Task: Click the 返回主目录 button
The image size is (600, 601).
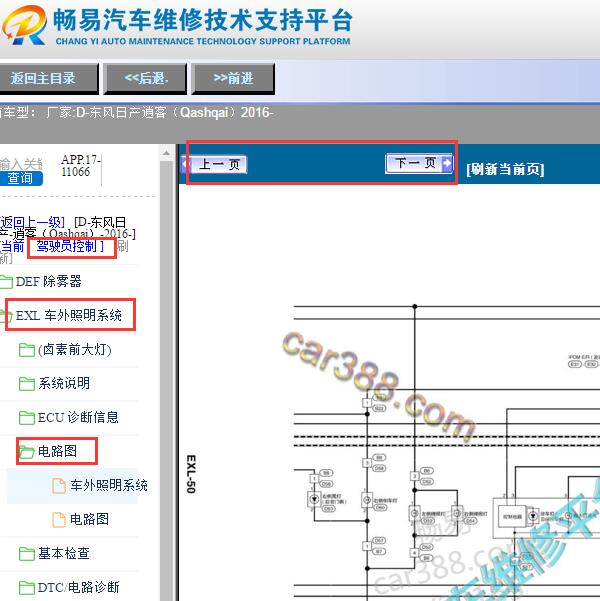Action: click(48, 79)
